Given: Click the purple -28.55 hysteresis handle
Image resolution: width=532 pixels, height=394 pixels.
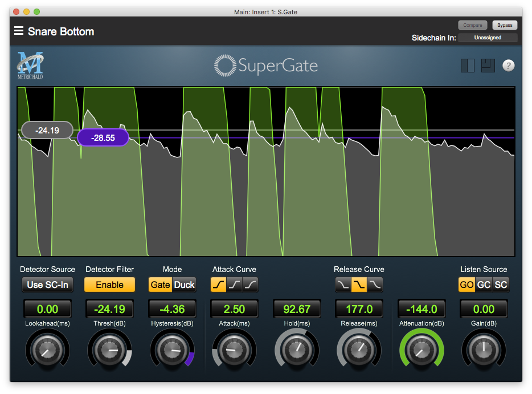Looking at the screenshot, I should pos(103,138).
